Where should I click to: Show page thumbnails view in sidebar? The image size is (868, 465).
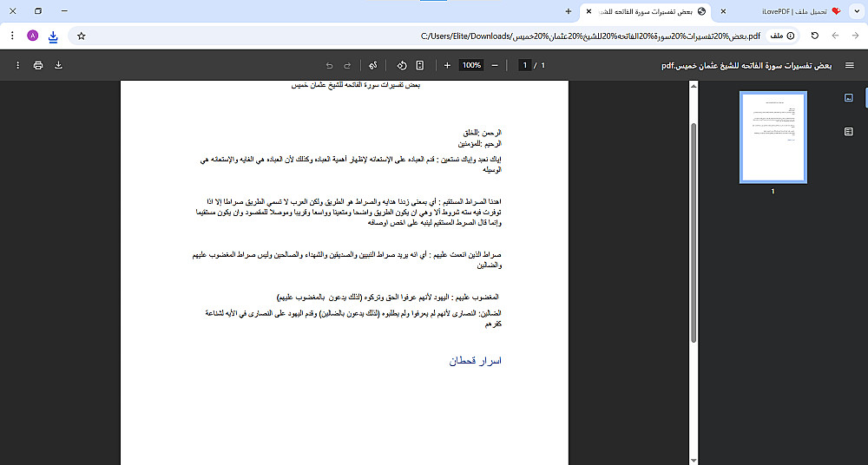[x=849, y=97]
